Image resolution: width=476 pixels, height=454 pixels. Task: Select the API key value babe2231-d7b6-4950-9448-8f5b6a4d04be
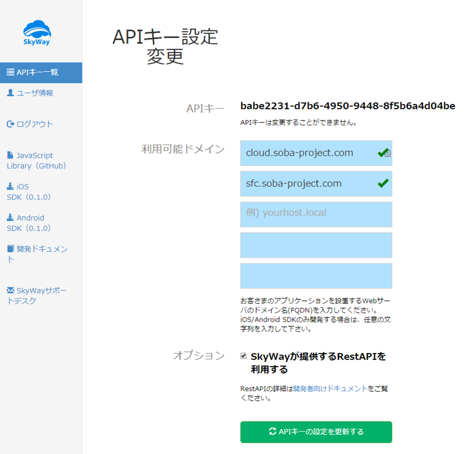pyautogui.click(x=348, y=106)
